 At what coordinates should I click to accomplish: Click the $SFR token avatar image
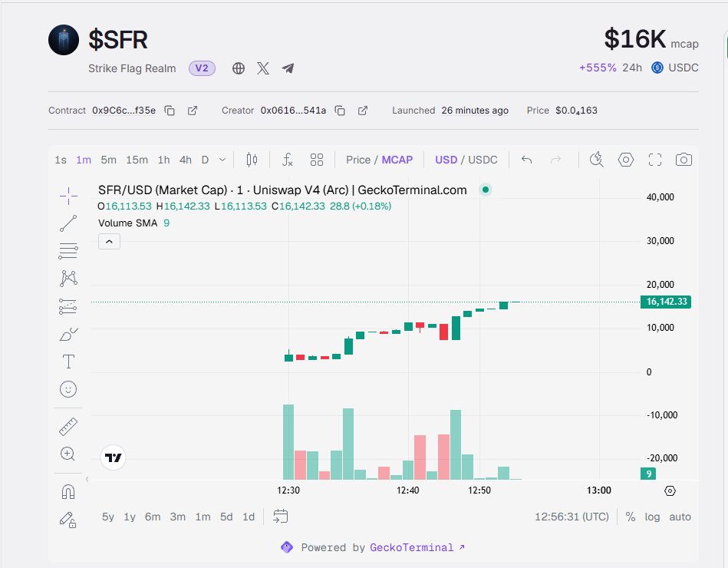[x=64, y=40]
